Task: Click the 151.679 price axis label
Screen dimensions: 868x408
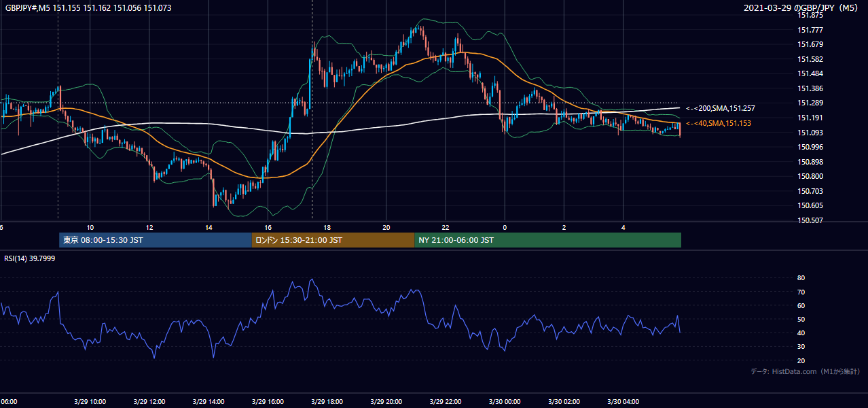Action: [x=810, y=45]
